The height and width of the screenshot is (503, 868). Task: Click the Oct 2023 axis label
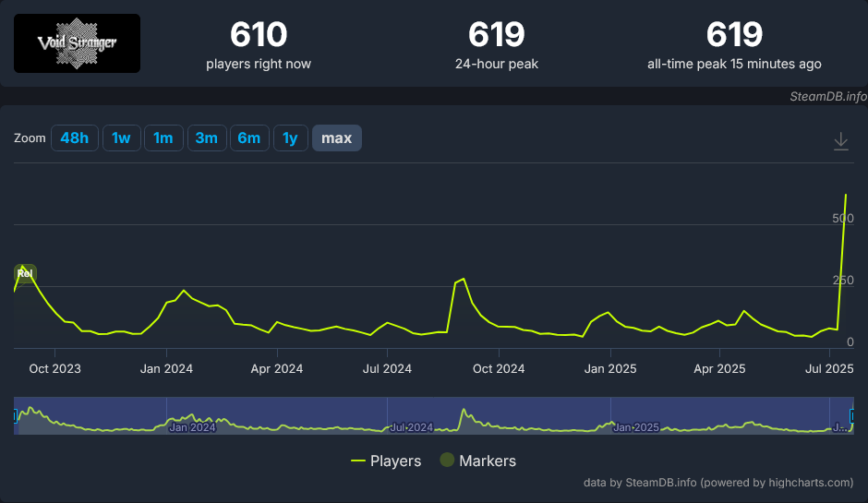point(54,368)
